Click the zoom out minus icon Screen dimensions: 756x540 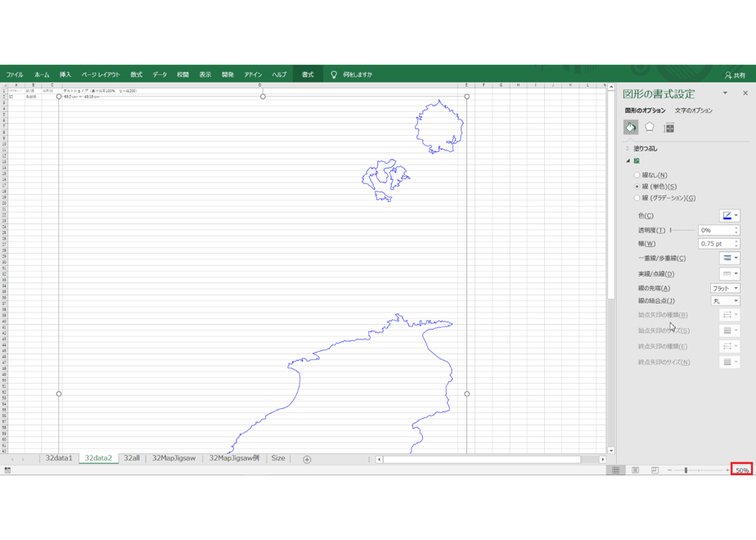[670, 470]
